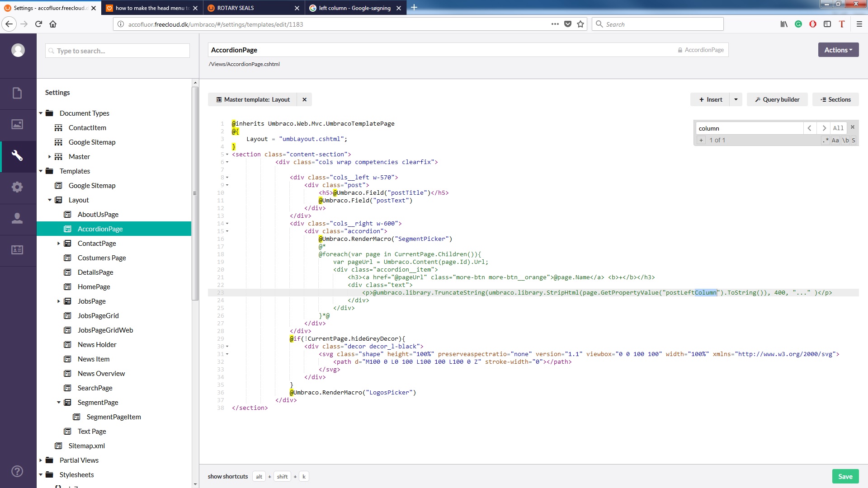Image resolution: width=868 pixels, height=488 pixels.
Task: Open Firefox library icon
Action: [784, 24]
